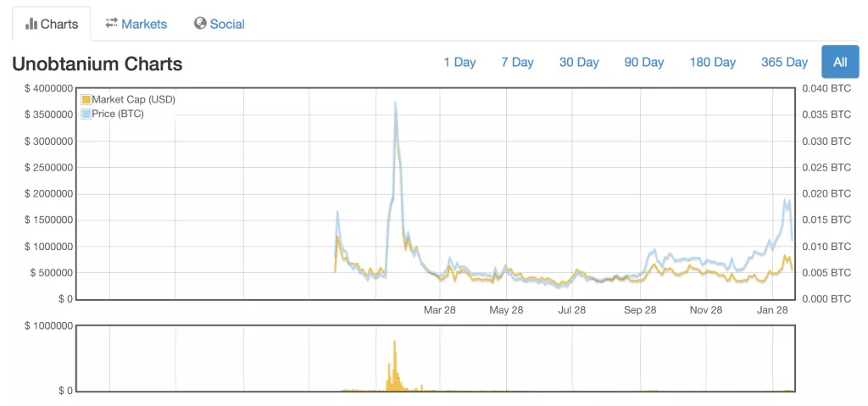The image size is (868, 406).
Task: Click the blue Price (BTC) legend swatch
Action: pyautogui.click(x=86, y=114)
